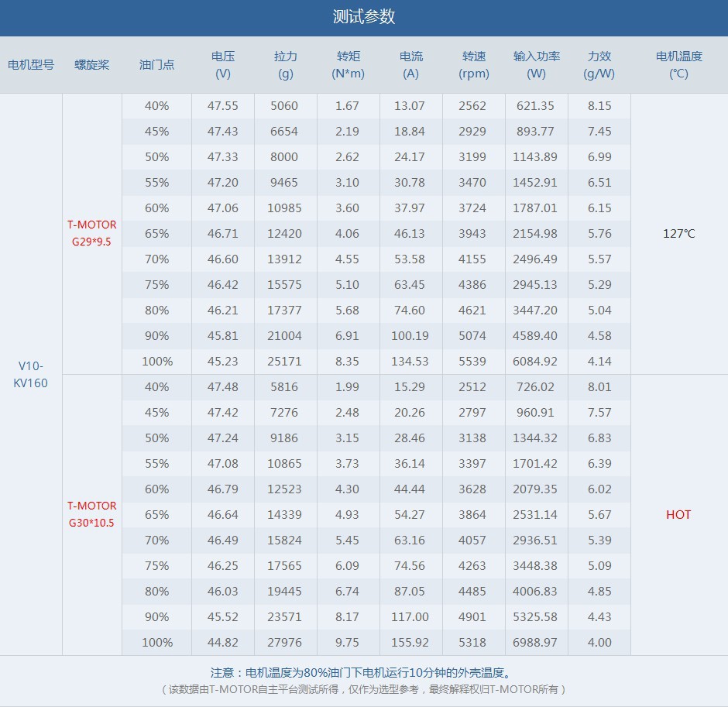The height and width of the screenshot is (707, 728).
Task: Click the 电压 (V) column header
Action: (x=223, y=64)
